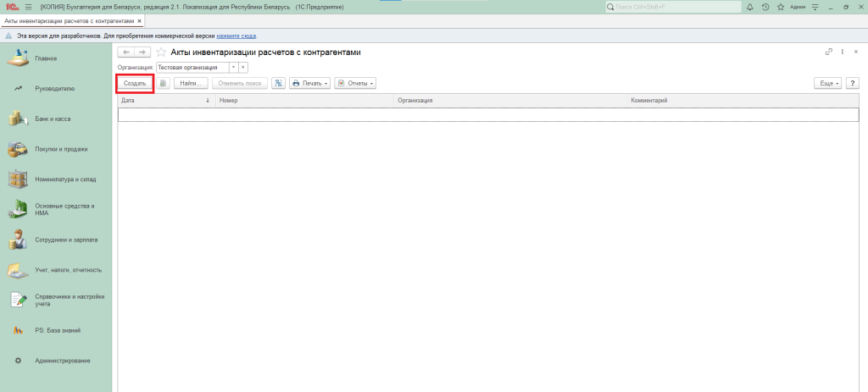Click the 'нажмите сюда' link
The width and height of the screenshot is (868, 392).
236,36
